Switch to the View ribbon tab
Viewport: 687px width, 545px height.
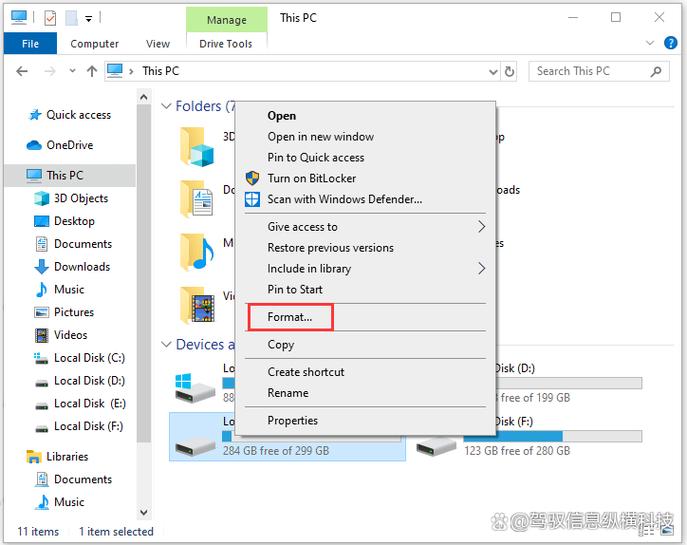[x=158, y=44]
